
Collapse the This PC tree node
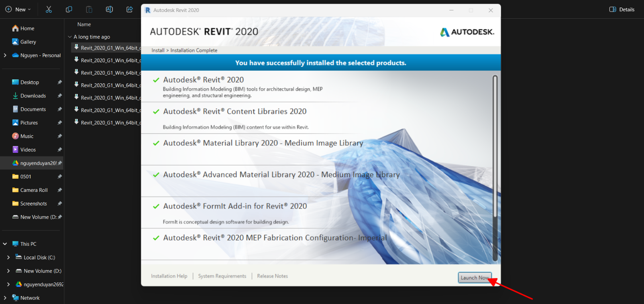pyautogui.click(x=5, y=244)
